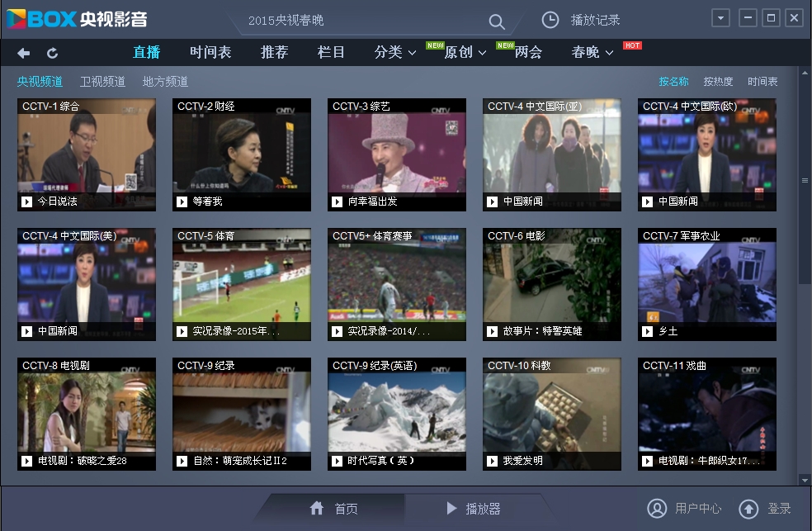This screenshot has width=812, height=531.
Task: Open playback history clock icon
Action: click(x=550, y=20)
